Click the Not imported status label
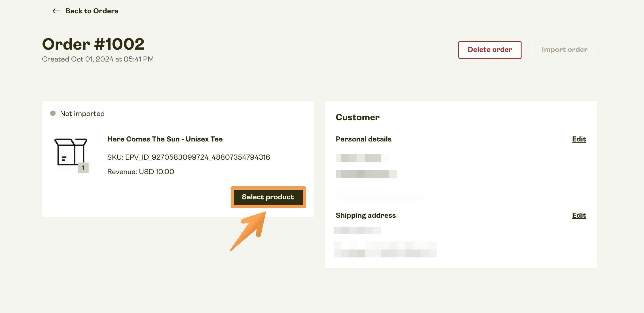Image resolution: width=644 pixels, height=313 pixels. click(82, 114)
